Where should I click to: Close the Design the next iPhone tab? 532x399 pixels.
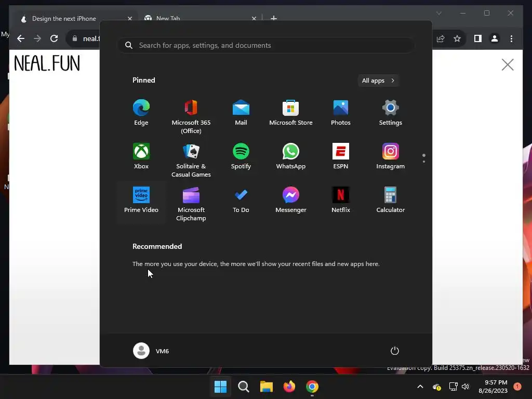(x=129, y=19)
